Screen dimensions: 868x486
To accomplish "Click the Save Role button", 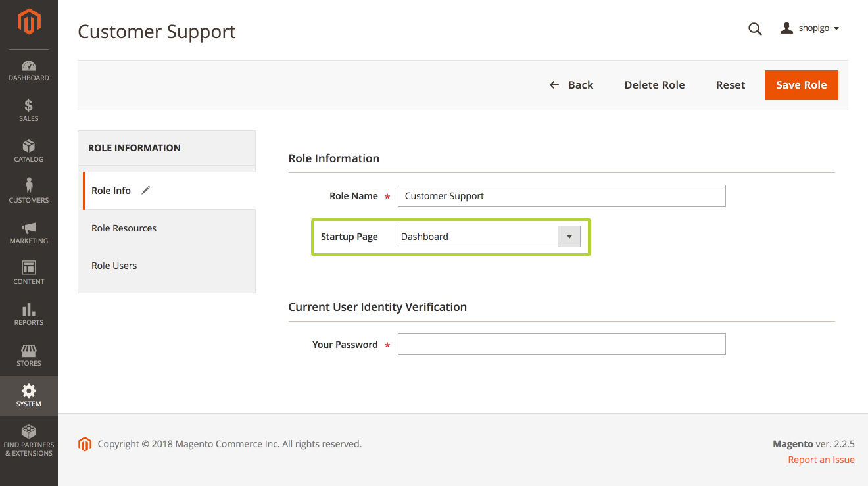I will pos(801,85).
